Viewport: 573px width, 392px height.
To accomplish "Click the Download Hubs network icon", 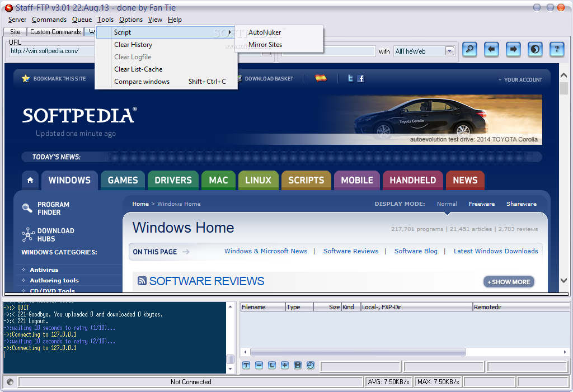I will coord(28,234).
